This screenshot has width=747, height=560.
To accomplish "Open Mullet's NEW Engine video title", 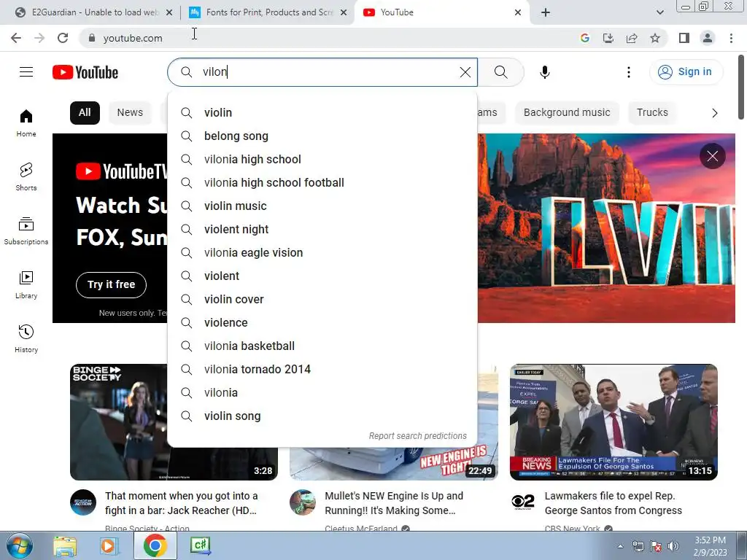I will pos(394,503).
